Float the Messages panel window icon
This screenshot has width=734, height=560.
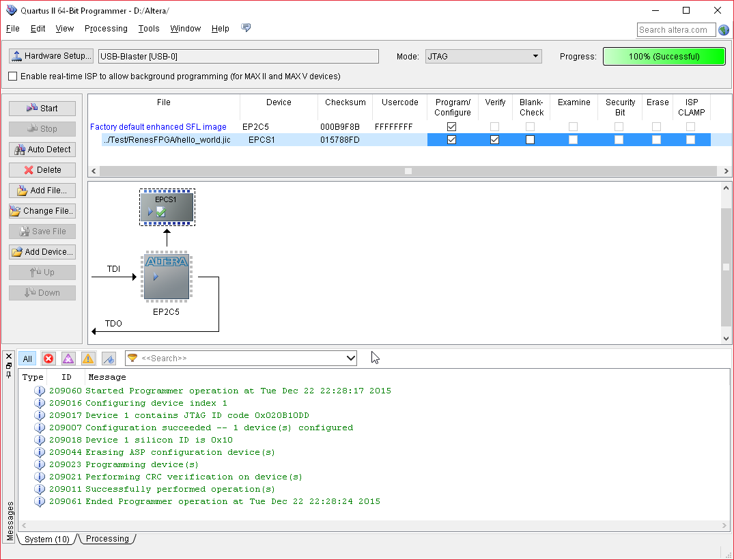pyautogui.click(x=8, y=365)
